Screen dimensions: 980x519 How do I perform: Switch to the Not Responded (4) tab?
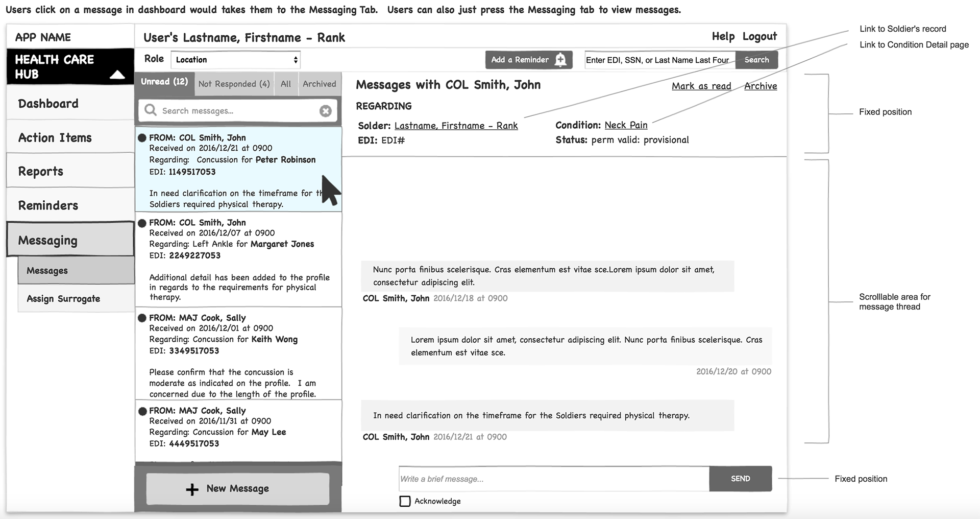234,84
